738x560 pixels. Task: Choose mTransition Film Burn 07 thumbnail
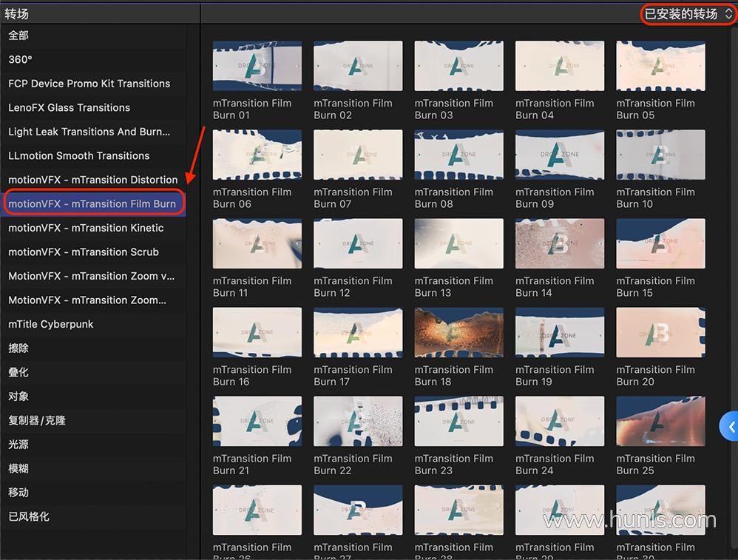358,155
